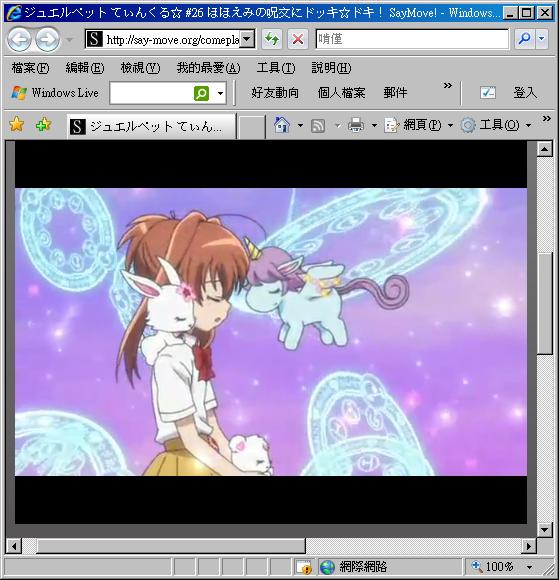Expand the address bar URL dropdown
Viewport: 559px width, 580px height.
[247, 39]
